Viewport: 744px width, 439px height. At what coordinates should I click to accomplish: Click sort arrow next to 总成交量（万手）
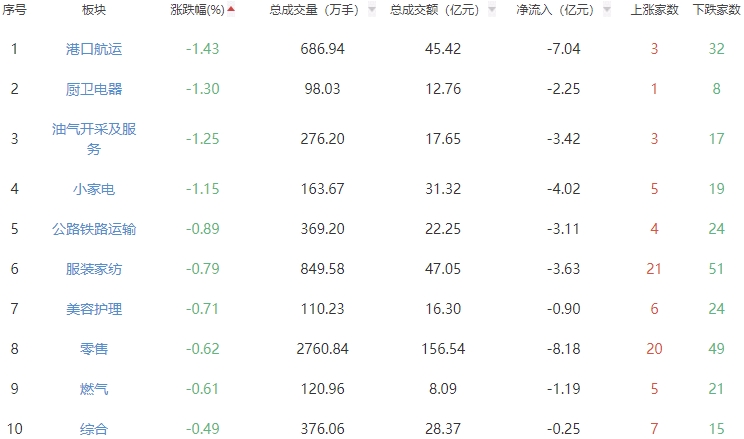(372, 10)
